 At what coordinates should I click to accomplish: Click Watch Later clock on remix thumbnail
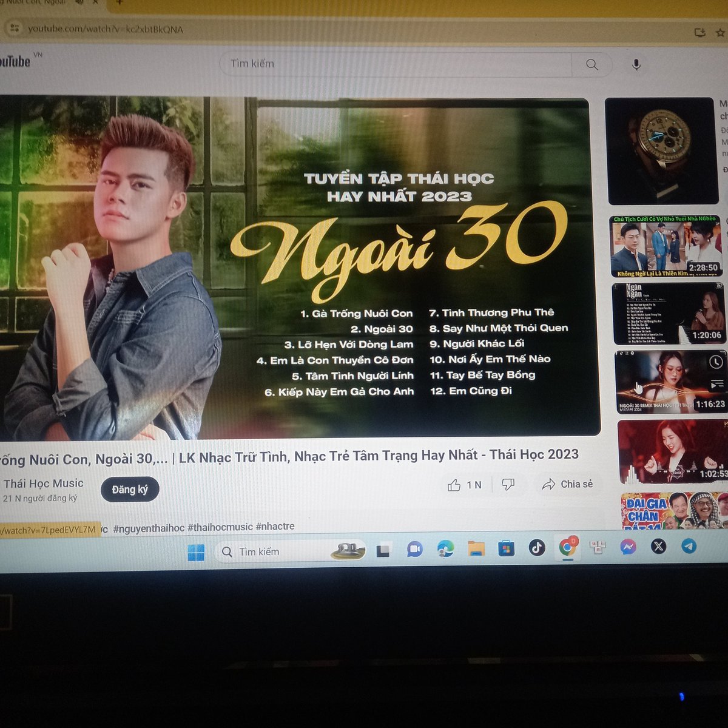pos(716,362)
